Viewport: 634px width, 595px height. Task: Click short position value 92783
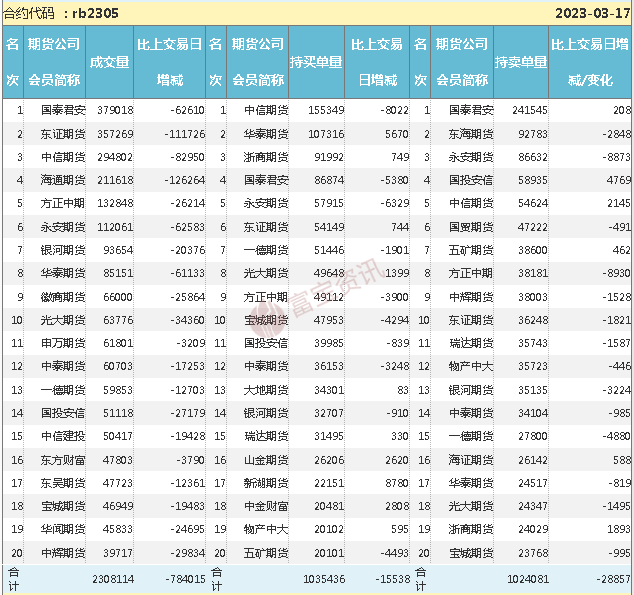pos(533,134)
